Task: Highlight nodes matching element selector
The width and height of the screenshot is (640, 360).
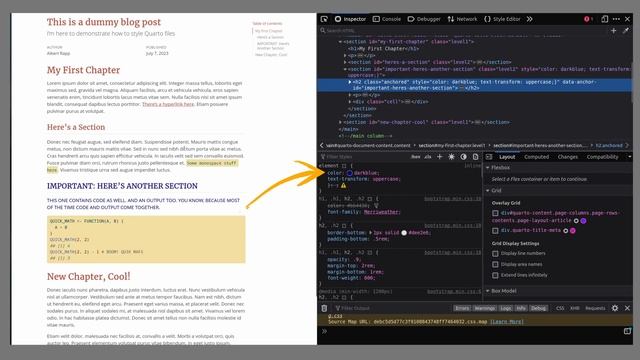Action: (x=344, y=166)
